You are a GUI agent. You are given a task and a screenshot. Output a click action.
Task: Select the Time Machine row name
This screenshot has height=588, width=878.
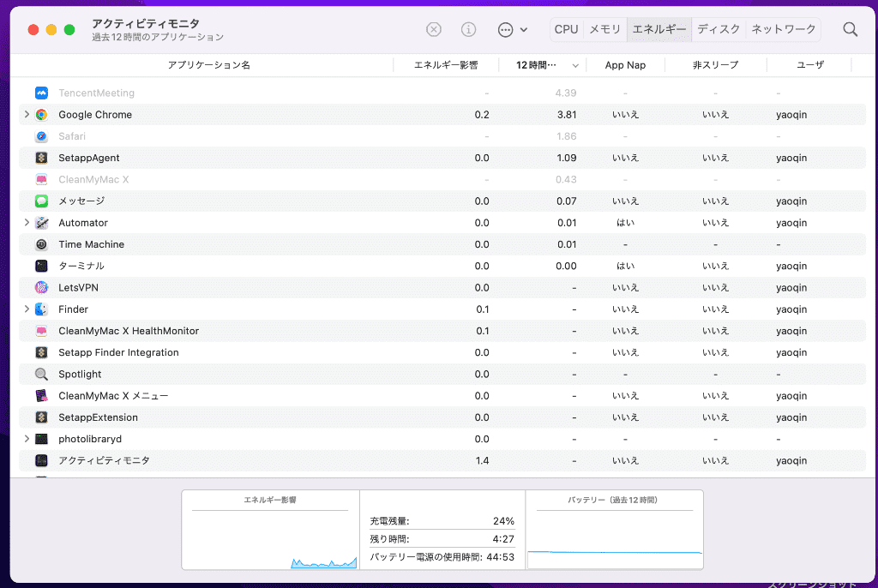pos(91,245)
